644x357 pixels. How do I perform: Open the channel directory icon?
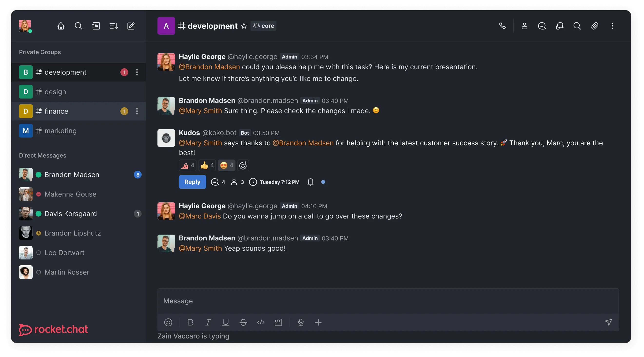click(x=96, y=26)
